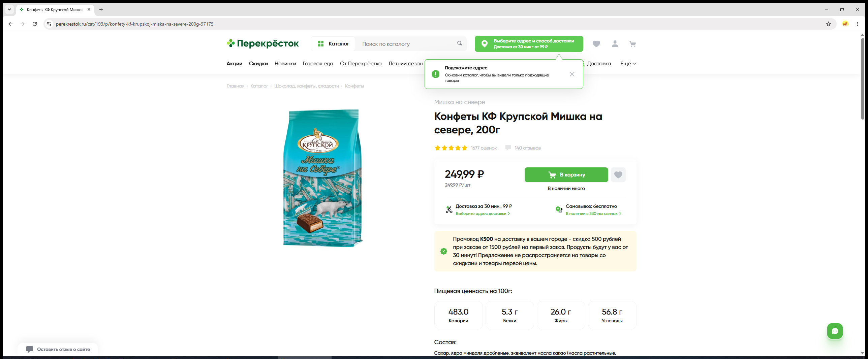Open browser tab search dropdown arrow
Image resolution: width=868 pixels, height=359 pixels.
click(x=9, y=9)
